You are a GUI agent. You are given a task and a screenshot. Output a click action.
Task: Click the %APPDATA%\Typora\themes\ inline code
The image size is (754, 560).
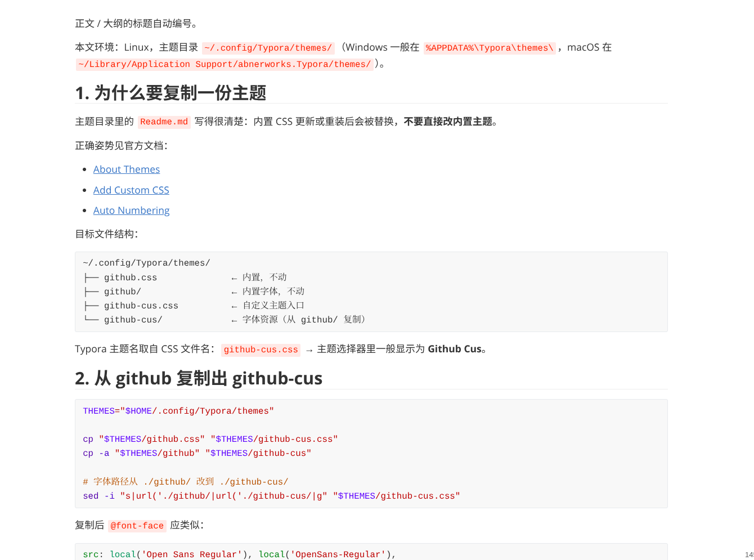[490, 48]
